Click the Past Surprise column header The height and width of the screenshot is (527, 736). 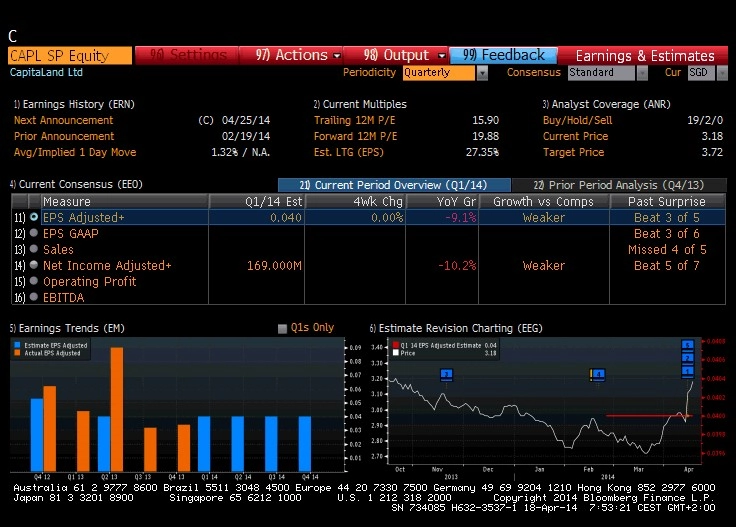(667, 201)
